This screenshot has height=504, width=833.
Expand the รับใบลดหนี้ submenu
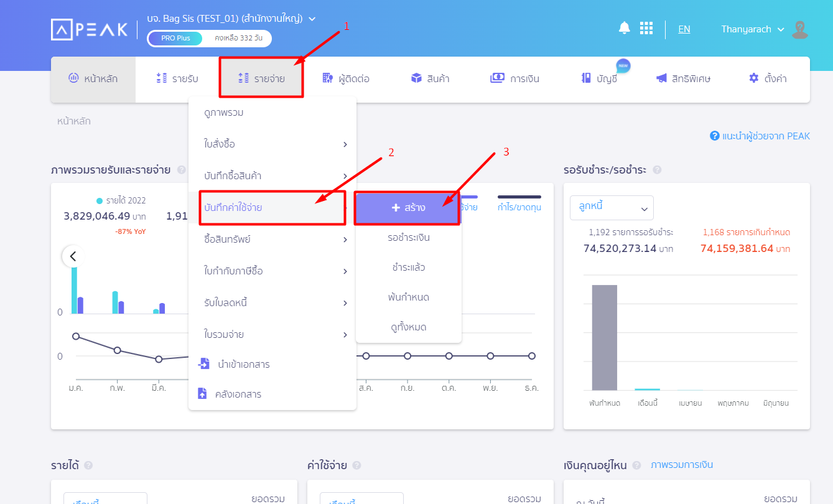click(x=272, y=303)
